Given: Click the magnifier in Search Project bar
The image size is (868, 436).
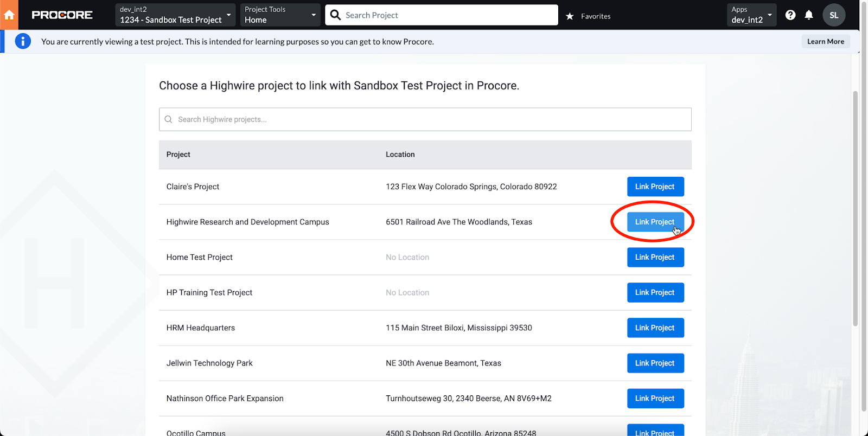Looking at the screenshot, I should pos(336,15).
